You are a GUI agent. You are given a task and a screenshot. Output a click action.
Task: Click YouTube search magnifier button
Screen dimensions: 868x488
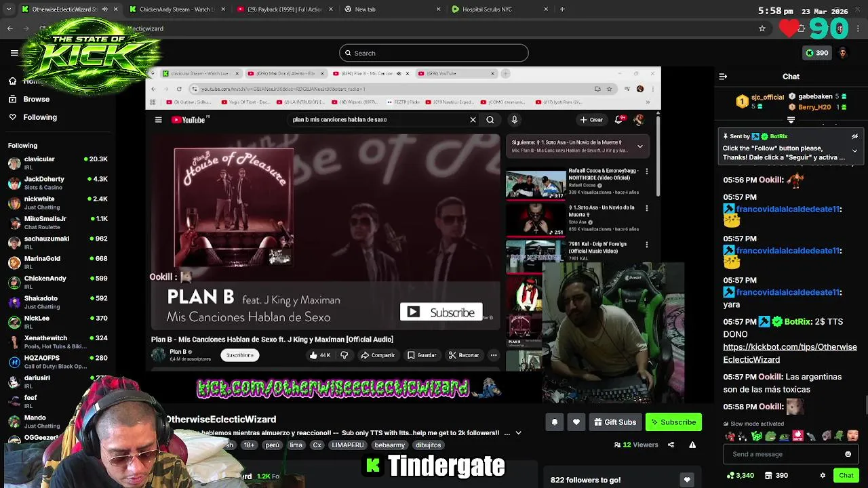490,120
